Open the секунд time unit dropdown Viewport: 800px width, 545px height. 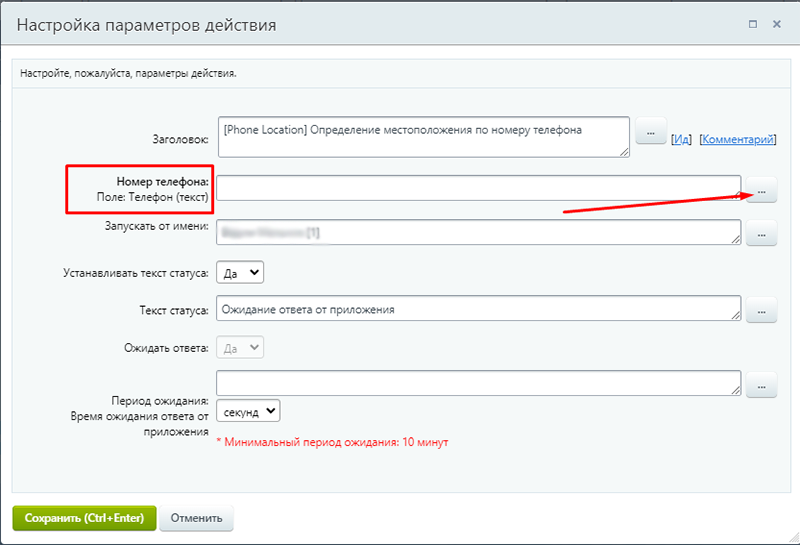(248, 411)
